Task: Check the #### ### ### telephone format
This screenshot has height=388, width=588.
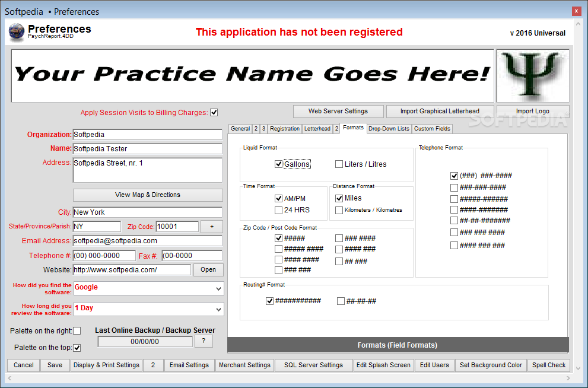Action: 454,246
